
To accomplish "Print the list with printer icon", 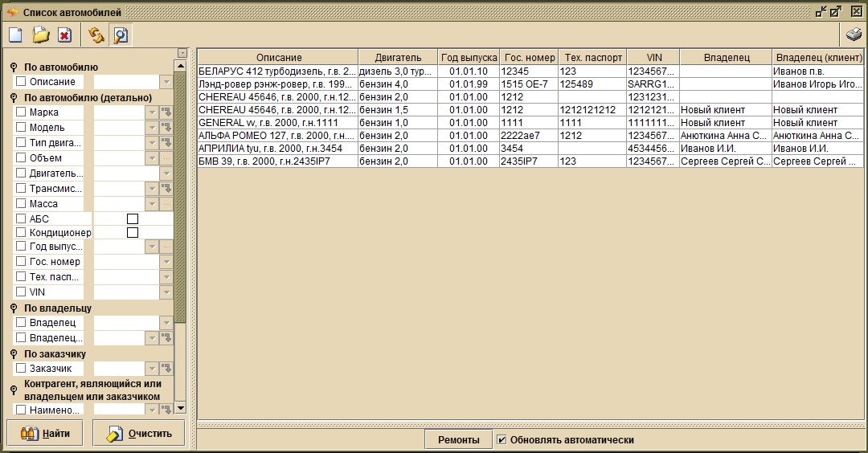I will coord(854,35).
